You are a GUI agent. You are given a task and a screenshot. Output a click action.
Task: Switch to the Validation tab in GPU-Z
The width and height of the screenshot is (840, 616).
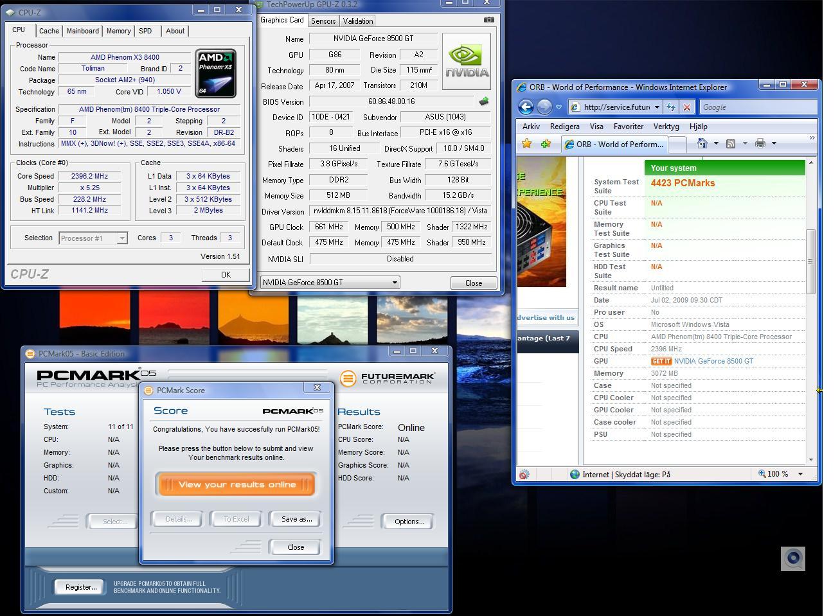pos(358,21)
